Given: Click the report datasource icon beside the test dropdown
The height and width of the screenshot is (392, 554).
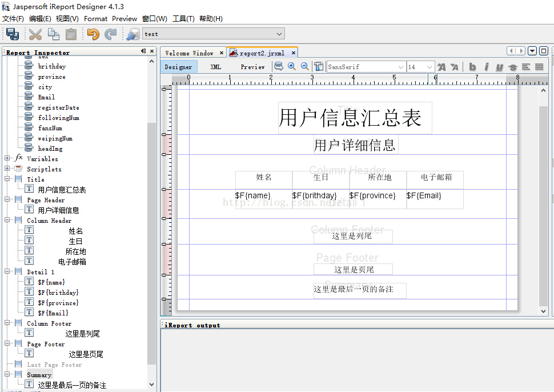Looking at the screenshot, I should pyautogui.click(x=133, y=34).
